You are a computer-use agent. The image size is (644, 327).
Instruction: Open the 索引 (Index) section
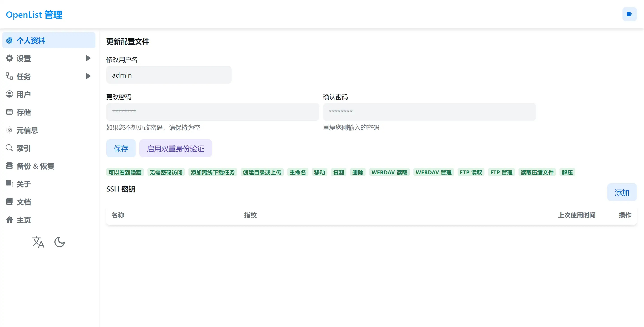point(23,148)
